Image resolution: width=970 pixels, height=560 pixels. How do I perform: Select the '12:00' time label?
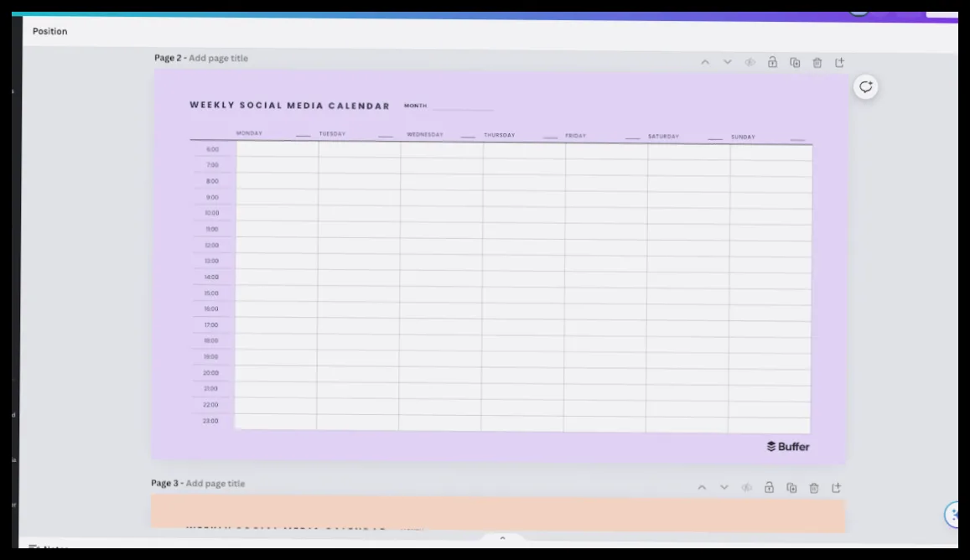click(x=211, y=245)
